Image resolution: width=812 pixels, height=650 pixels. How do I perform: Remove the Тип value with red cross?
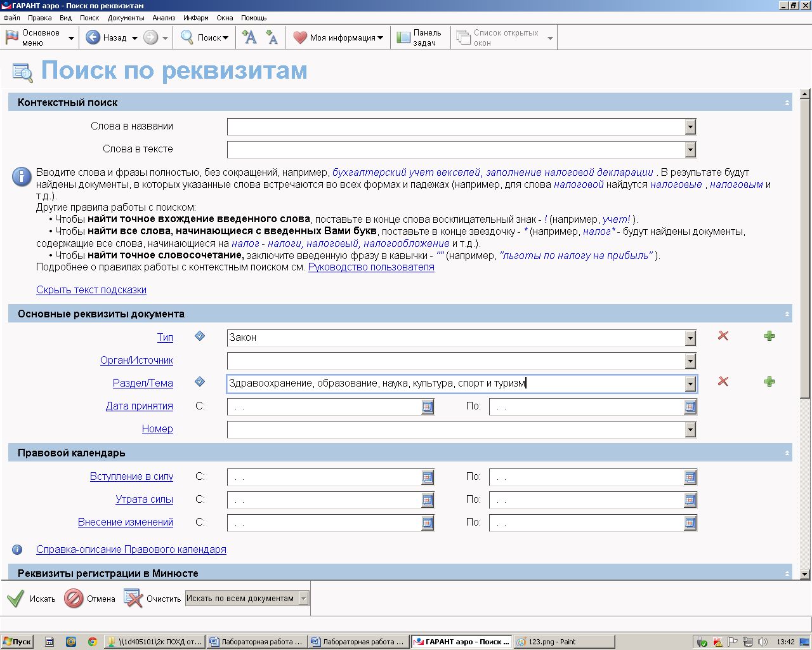click(723, 336)
